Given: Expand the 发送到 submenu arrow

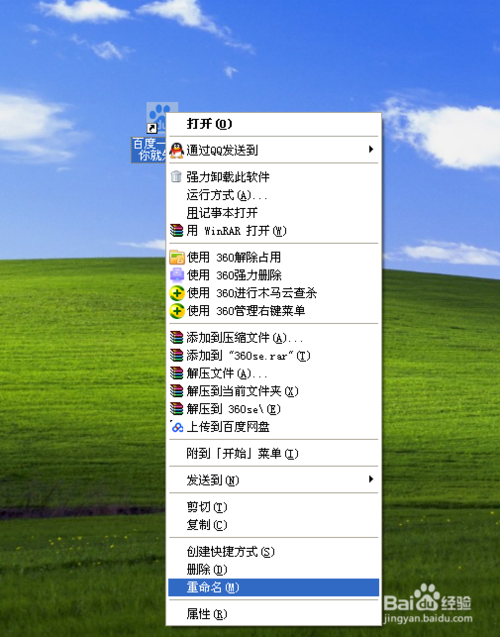Looking at the screenshot, I should (371, 479).
